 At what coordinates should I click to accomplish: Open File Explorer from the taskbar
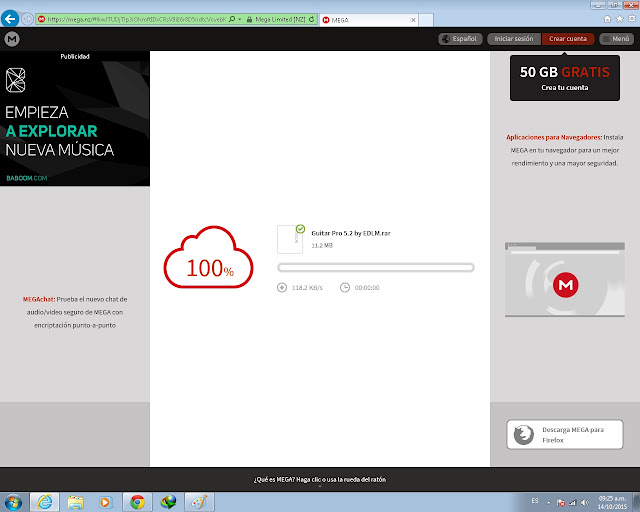coord(76,502)
